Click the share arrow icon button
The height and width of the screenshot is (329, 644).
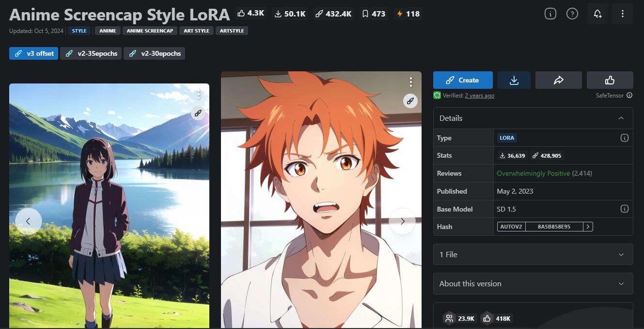[x=558, y=80]
